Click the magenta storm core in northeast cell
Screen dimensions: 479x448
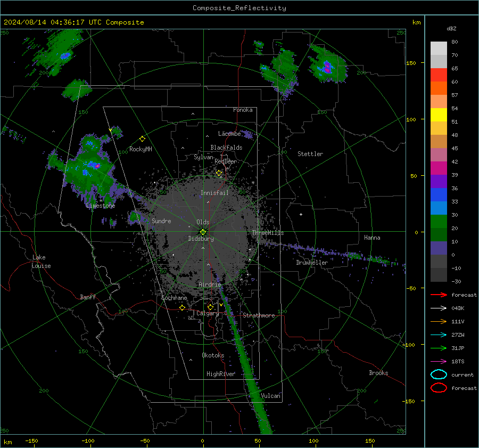pos(327,68)
